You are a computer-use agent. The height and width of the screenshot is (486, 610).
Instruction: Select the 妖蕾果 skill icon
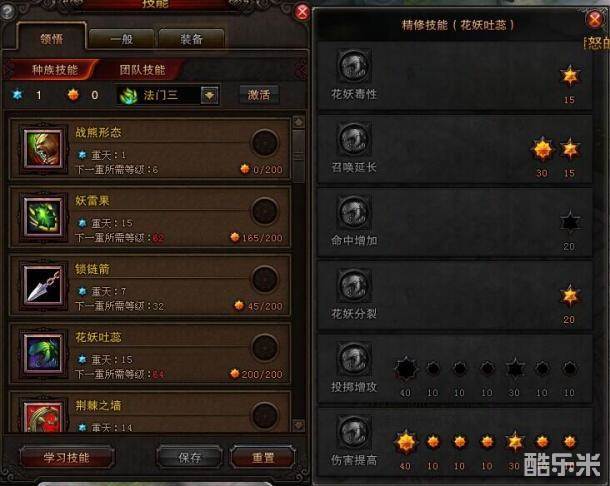[43, 217]
